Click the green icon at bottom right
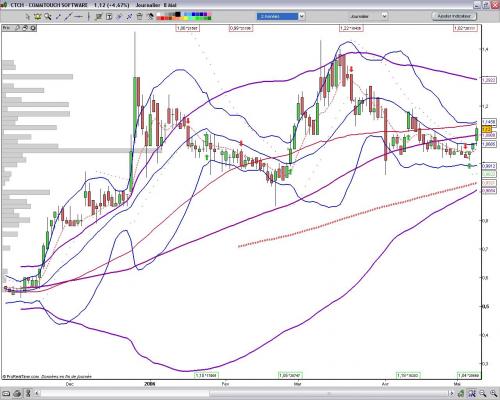 pyautogui.click(x=461, y=394)
